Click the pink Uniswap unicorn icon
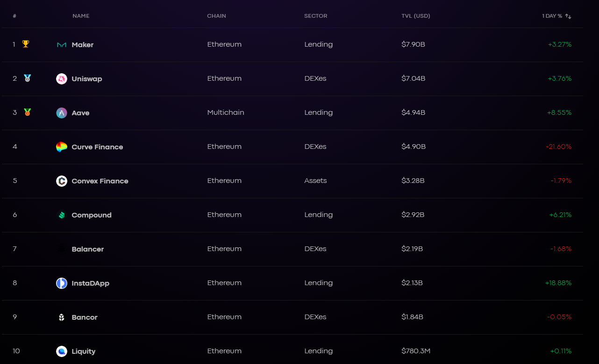Viewport: 599px width, 364px height. [62, 79]
